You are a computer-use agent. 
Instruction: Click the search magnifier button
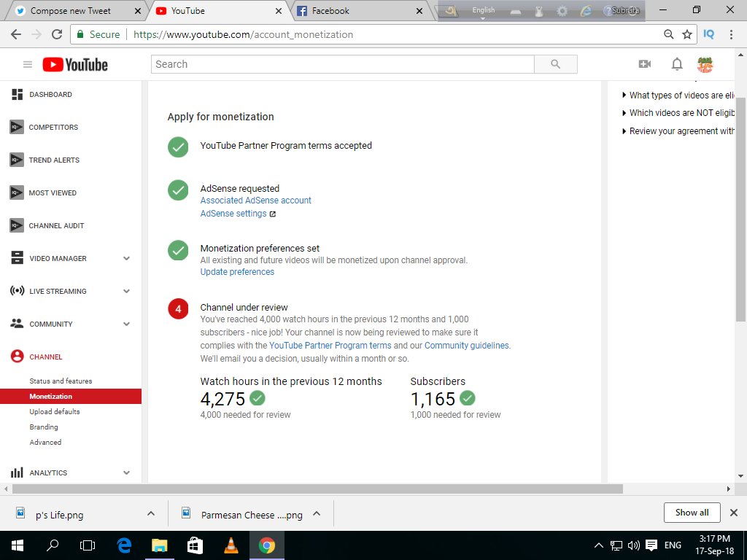[555, 64]
